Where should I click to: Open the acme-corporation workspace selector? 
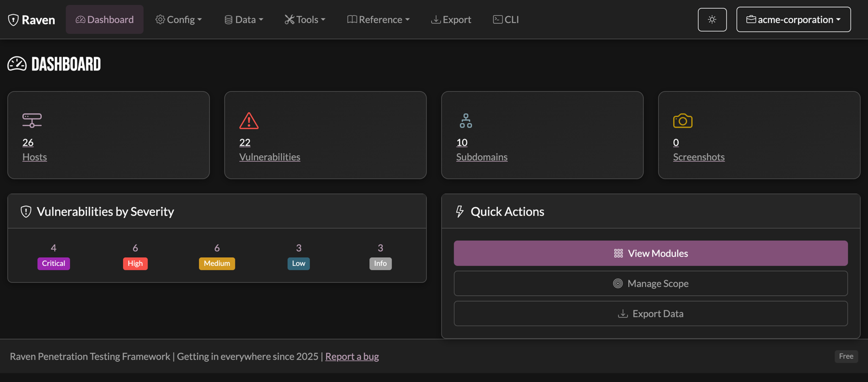pos(794,20)
